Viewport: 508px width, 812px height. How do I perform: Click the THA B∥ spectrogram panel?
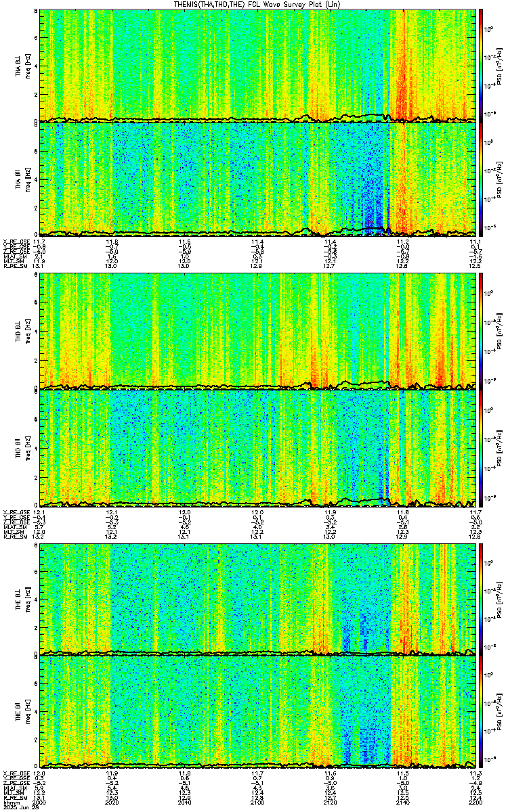click(258, 179)
